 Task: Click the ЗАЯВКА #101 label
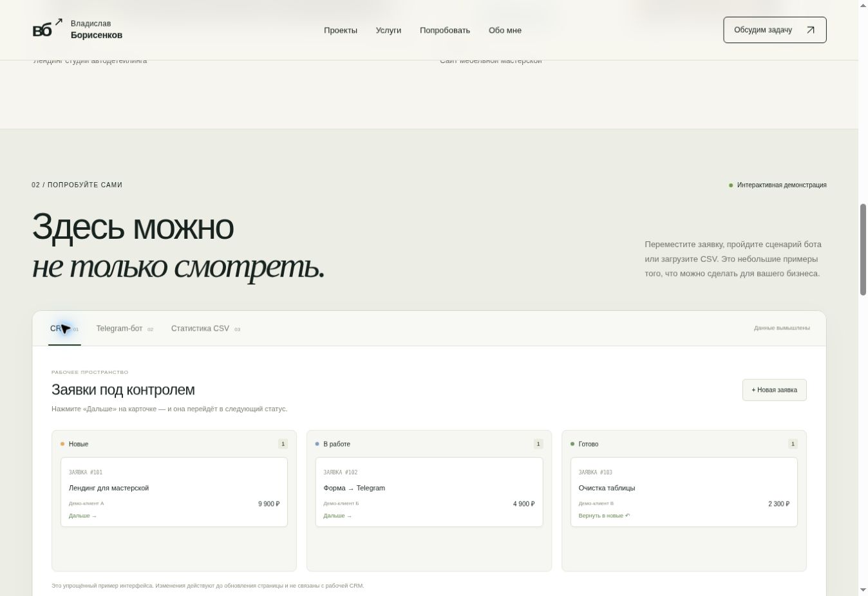pos(86,472)
